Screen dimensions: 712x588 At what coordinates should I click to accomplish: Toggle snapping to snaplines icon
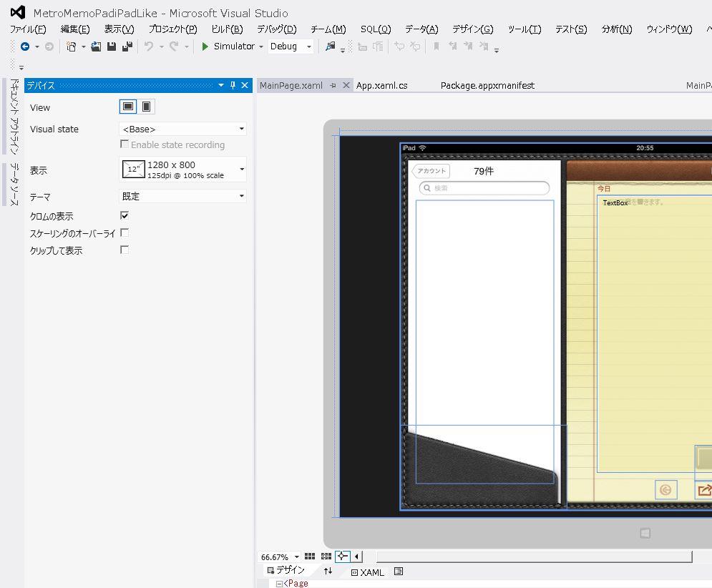click(x=342, y=557)
